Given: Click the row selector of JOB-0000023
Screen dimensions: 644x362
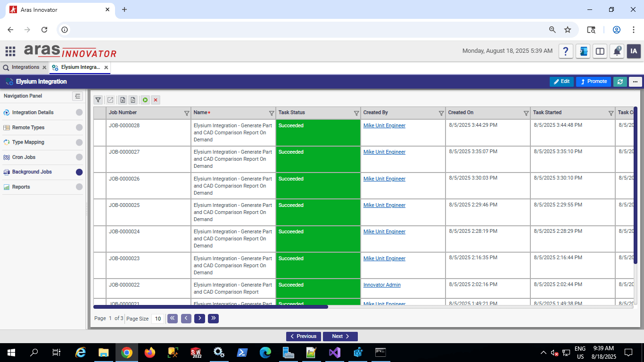Looking at the screenshot, I should coord(99,265).
